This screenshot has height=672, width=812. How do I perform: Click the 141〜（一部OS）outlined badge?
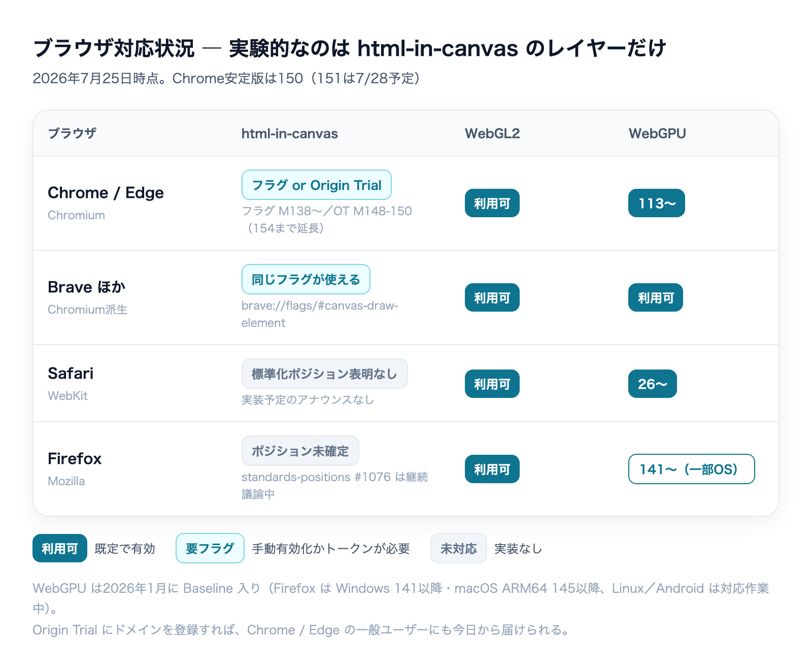(692, 469)
